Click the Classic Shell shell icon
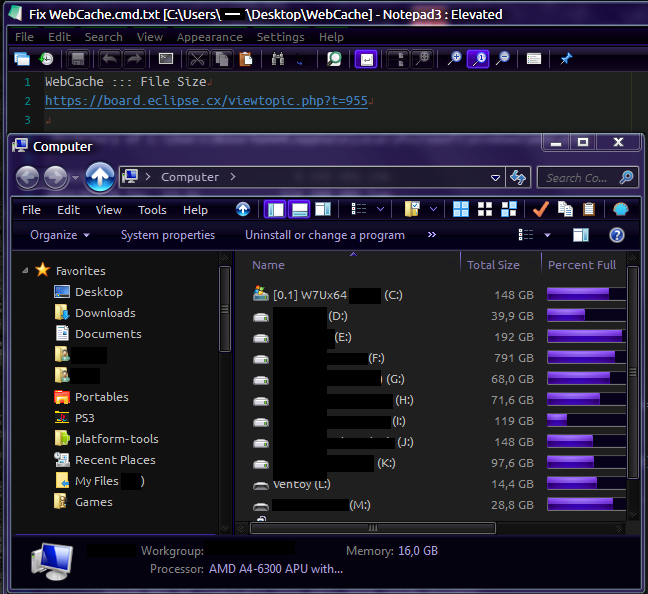 620,209
